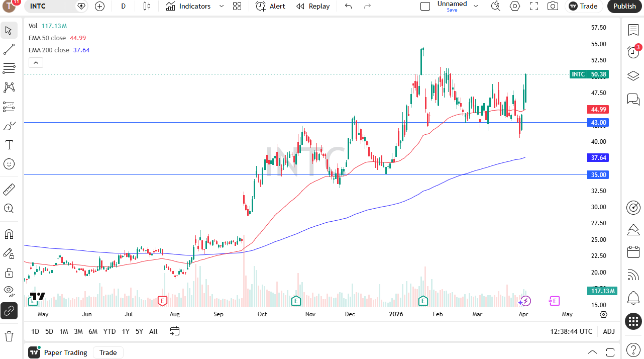The height and width of the screenshot is (359, 644).
Task: Select the 1D date range
Action: pyautogui.click(x=35, y=331)
